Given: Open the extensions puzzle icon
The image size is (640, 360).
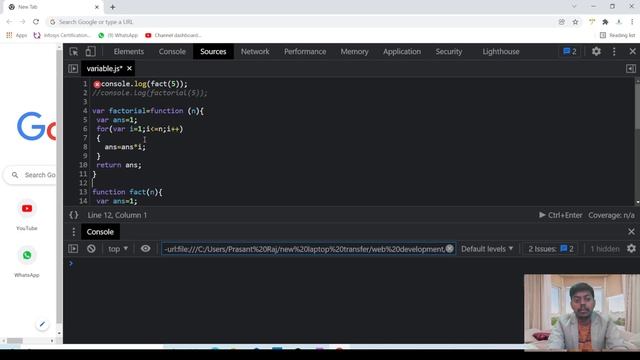Looking at the screenshot, I should pyautogui.click(x=605, y=22).
